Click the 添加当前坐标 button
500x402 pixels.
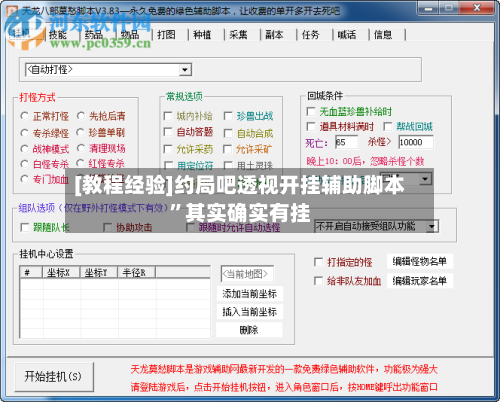pyautogui.click(x=249, y=294)
